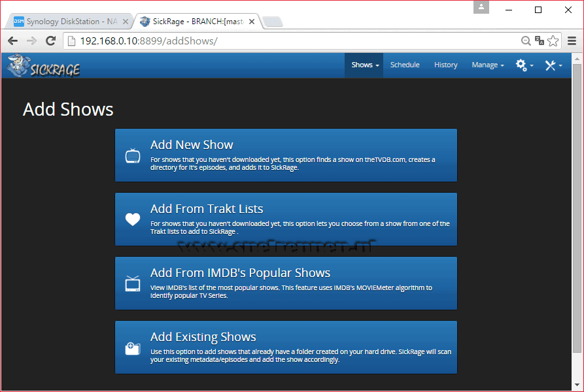Reload the current page
The height and width of the screenshot is (392, 584).
(x=50, y=41)
